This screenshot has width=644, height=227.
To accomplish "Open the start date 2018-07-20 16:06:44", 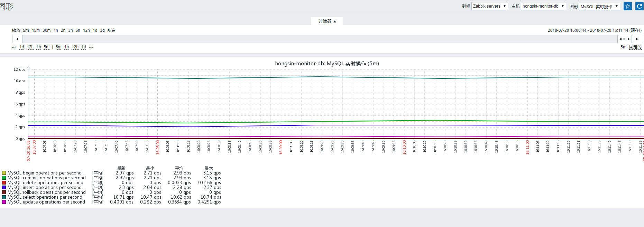I will pyautogui.click(x=567, y=30).
